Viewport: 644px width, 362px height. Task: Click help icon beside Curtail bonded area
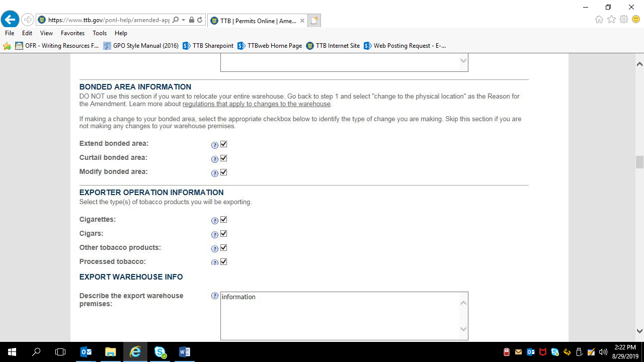coord(215,159)
